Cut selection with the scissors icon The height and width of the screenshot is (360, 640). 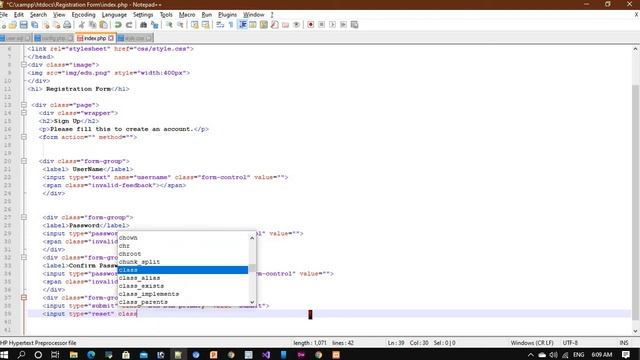[x=82, y=25]
